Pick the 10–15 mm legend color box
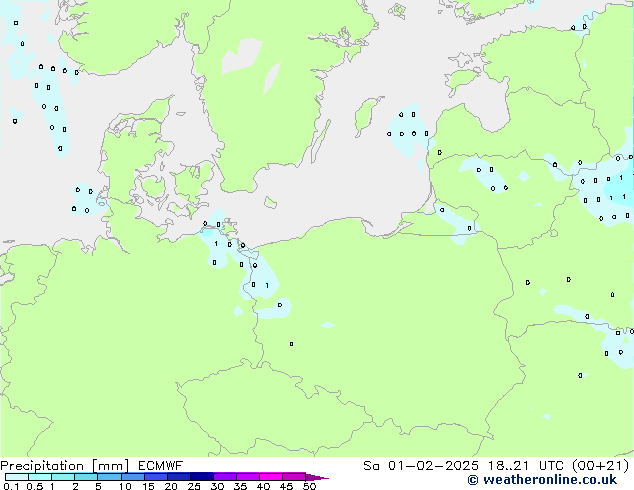 [133, 477]
